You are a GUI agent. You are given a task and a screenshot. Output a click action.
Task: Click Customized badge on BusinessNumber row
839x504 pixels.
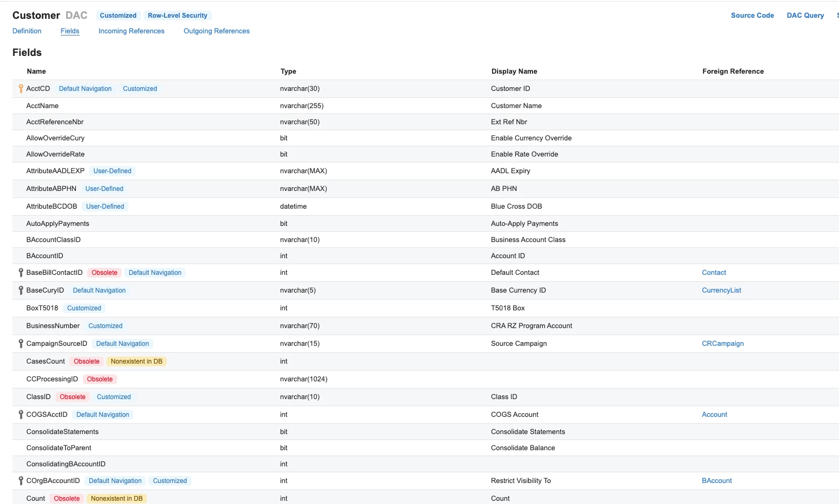[x=105, y=326]
